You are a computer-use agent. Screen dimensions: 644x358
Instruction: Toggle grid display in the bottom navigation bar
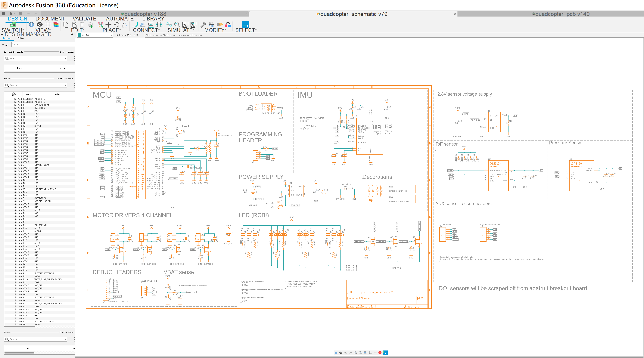370,353
